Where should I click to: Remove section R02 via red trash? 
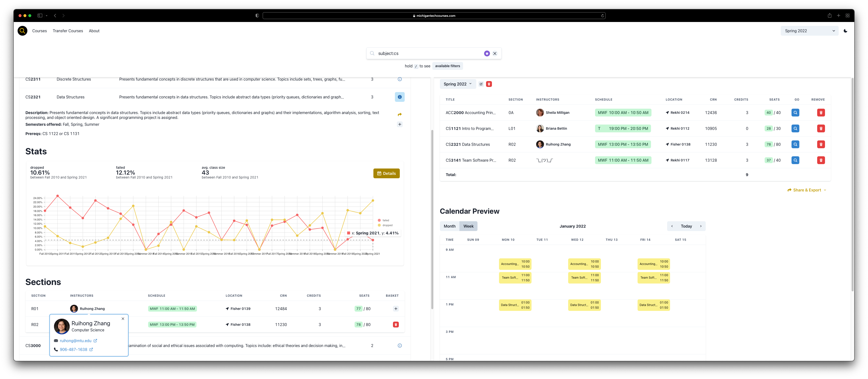396,325
